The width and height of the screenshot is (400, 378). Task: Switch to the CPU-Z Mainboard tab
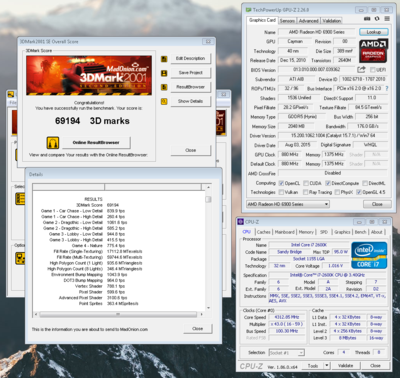(x=285, y=232)
